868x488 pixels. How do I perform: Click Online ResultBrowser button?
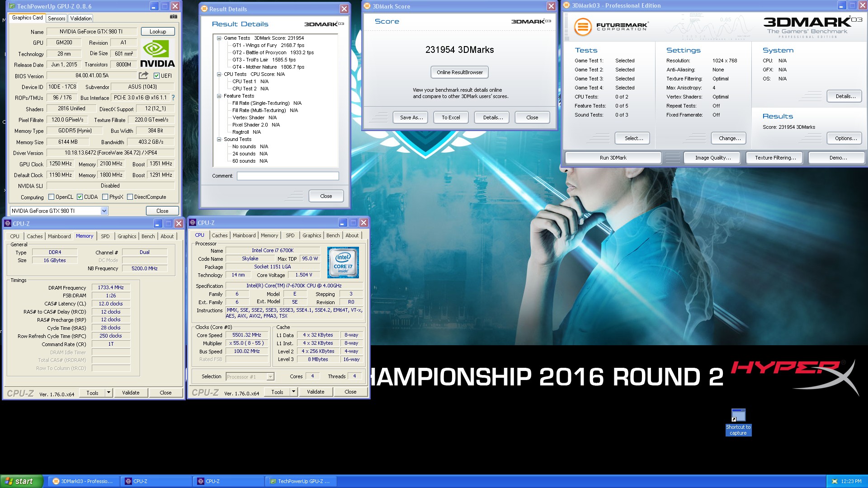(x=459, y=72)
